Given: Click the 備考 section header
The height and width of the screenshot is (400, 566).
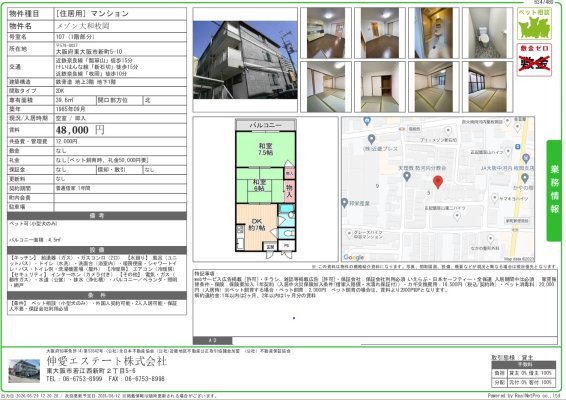Looking at the screenshot, I should coord(97,216).
